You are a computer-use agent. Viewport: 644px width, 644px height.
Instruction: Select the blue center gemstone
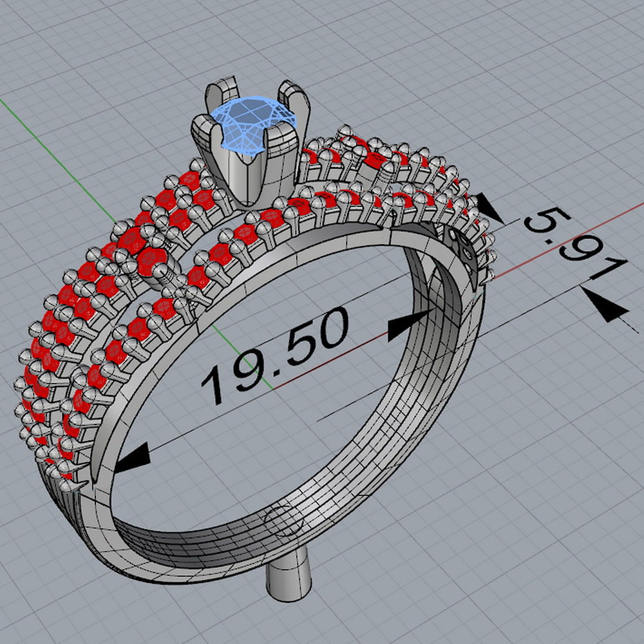[x=250, y=122]
